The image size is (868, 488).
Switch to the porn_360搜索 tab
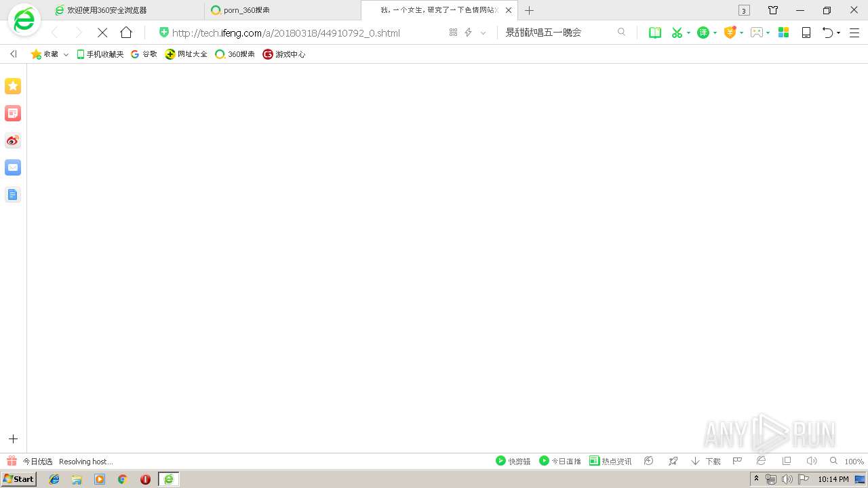click(282, 10)
